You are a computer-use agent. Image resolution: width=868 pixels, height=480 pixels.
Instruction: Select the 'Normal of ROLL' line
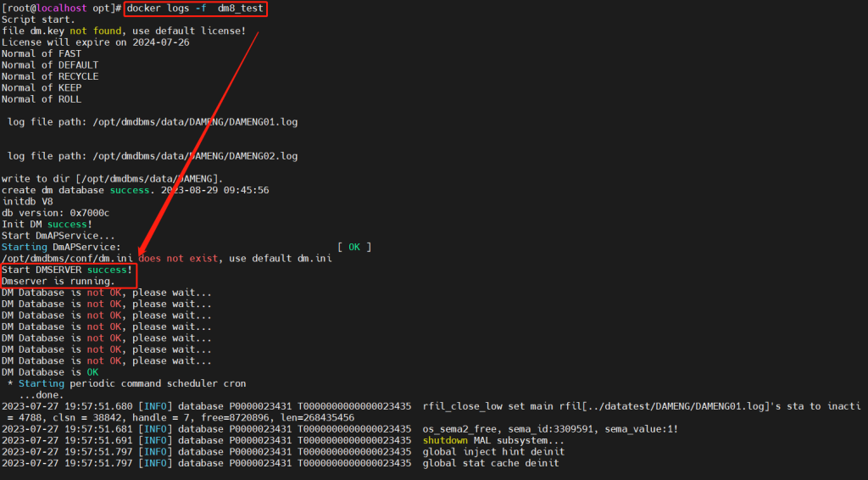(x=42, y=99)
